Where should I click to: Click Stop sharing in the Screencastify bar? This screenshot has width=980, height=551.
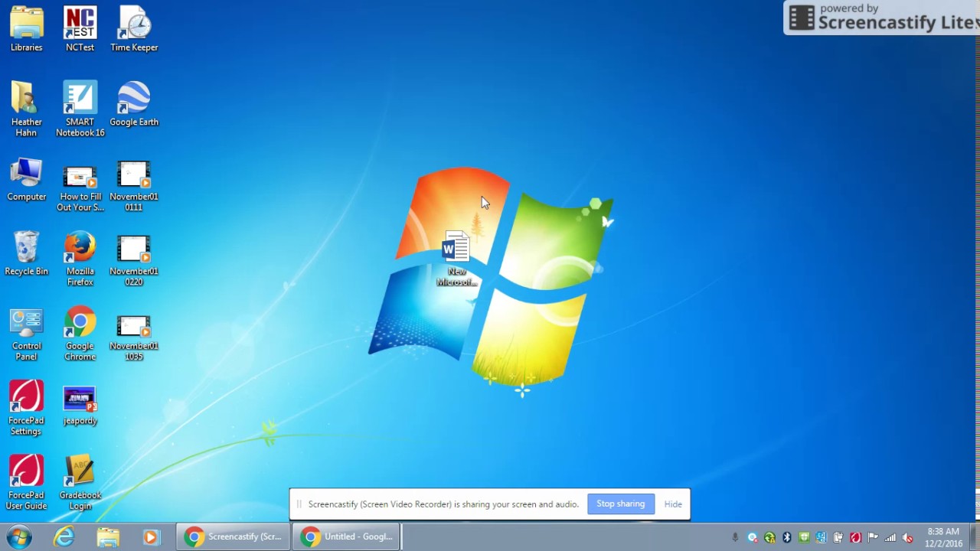pyautogui.click(x=621, y=504)
